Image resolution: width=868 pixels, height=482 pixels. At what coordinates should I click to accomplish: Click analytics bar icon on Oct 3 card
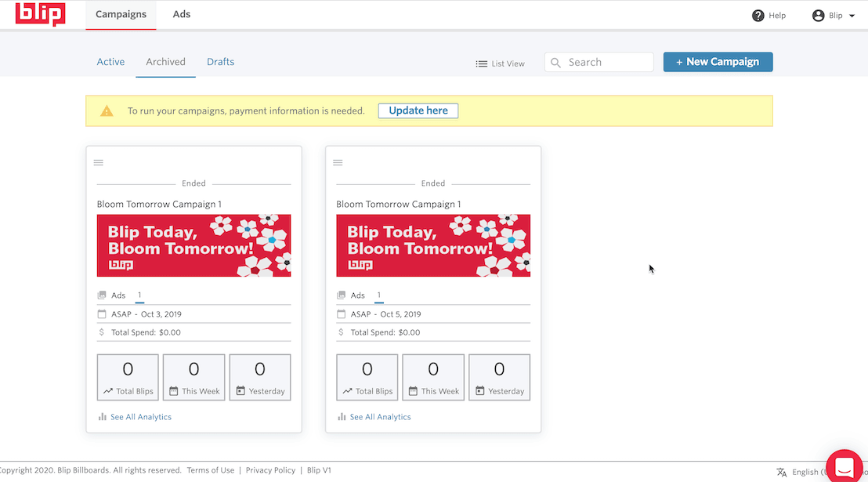tap(103, 417)
